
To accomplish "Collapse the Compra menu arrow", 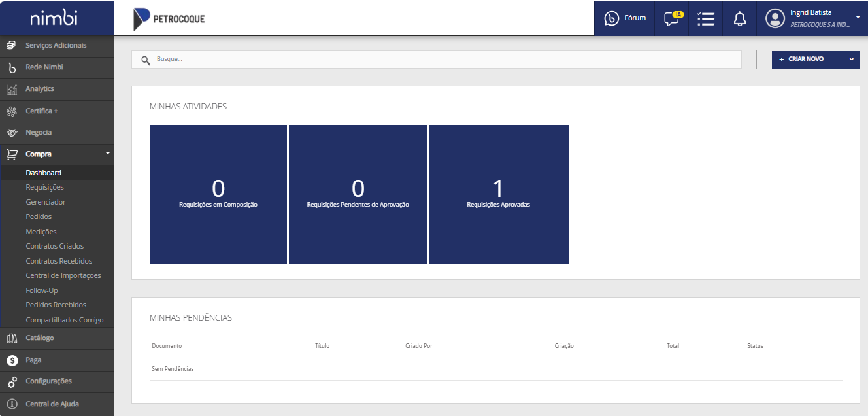I will point(107,154).
